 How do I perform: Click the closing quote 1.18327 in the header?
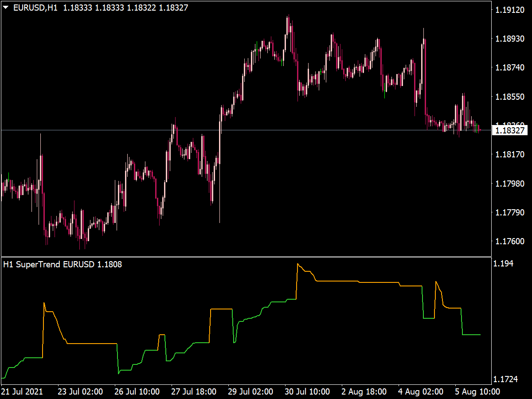coord(172,7)
